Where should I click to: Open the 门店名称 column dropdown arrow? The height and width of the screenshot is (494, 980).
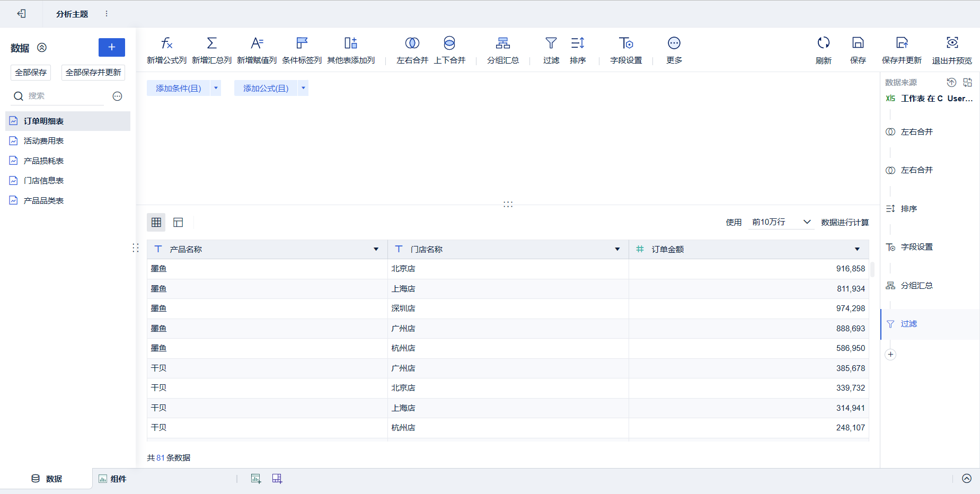pos(617,249)
